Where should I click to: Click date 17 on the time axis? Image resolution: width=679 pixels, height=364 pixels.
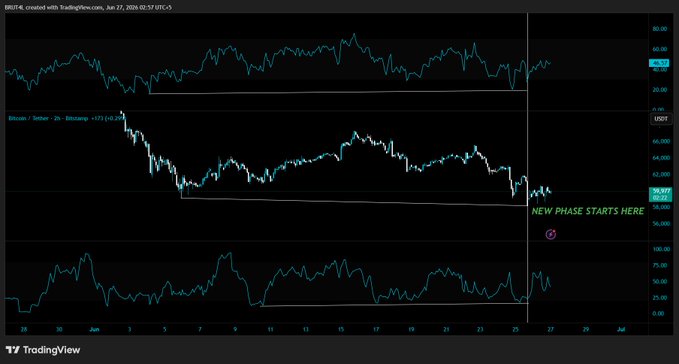click(x=376, y=329)
